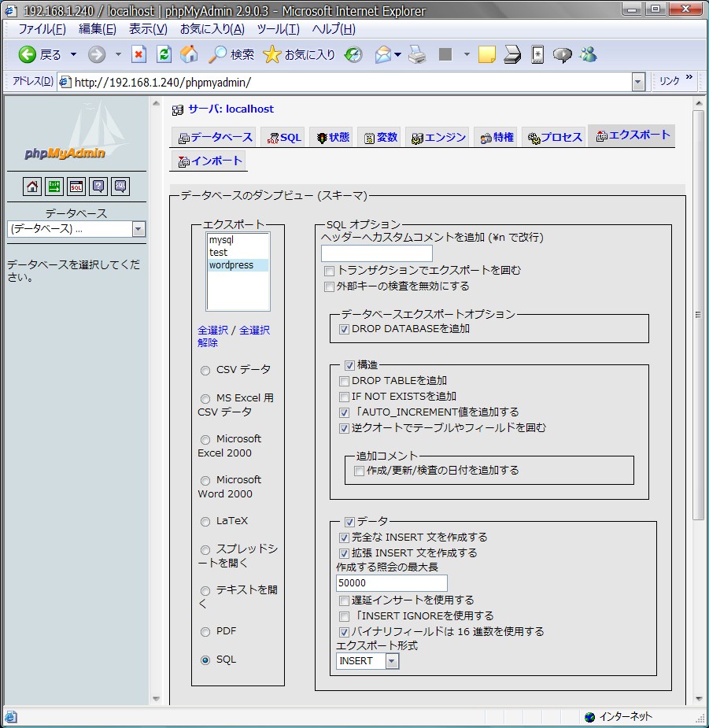Click the yellow note icon in toolbar

pyautogui.click(x=486, y=55)
